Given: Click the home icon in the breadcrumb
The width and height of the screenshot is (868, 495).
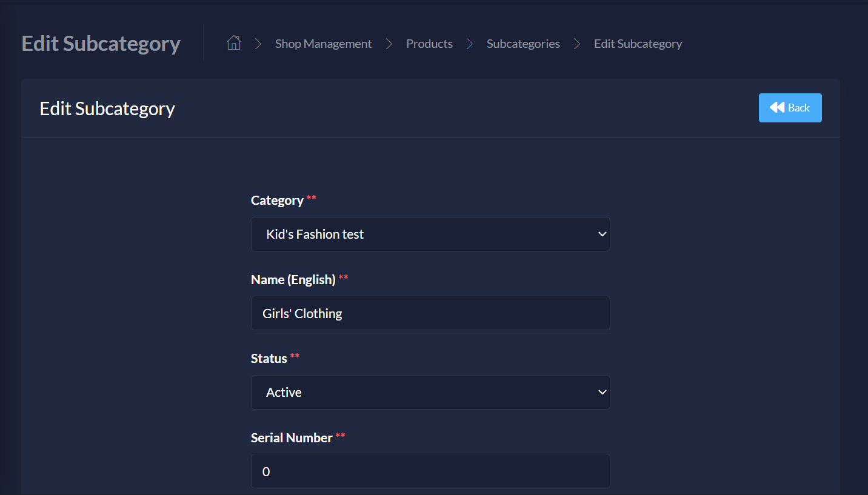Looking at the screenshot, I should coord(233,42).
